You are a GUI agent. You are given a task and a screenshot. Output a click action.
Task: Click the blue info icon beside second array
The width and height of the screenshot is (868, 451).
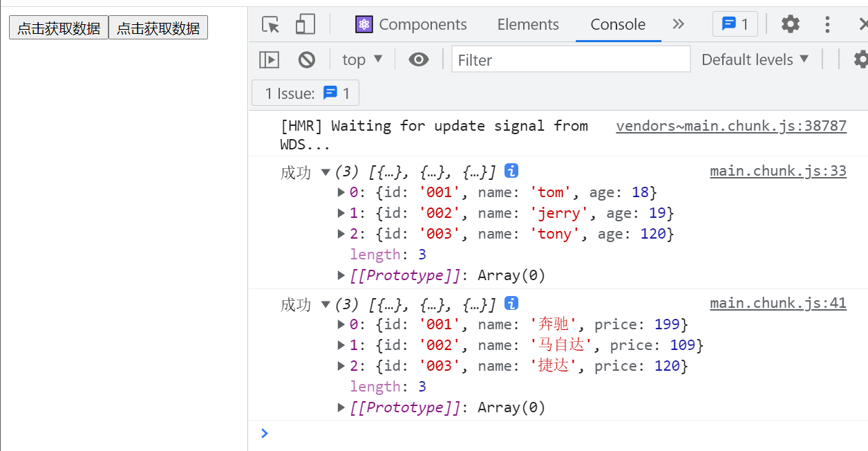coord(511,303)
